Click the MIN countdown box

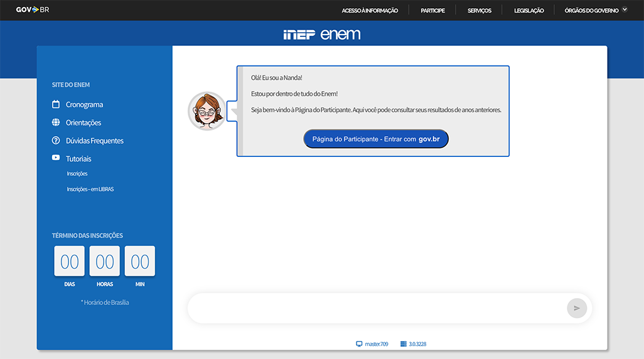[x=140, y=261]
